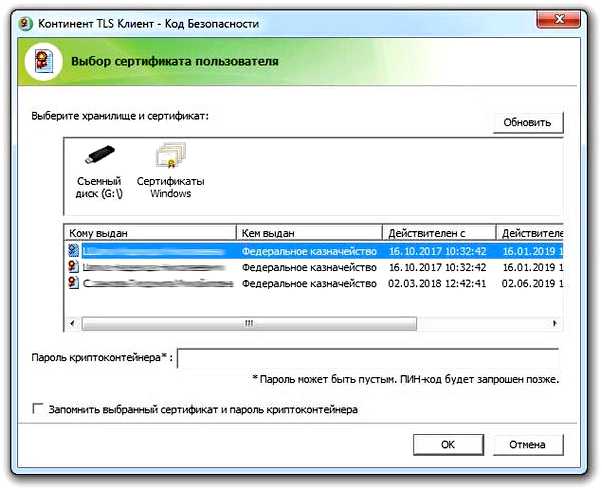
Task: Select the removable disk G:\ storage icon
Action: click(99, 172)
